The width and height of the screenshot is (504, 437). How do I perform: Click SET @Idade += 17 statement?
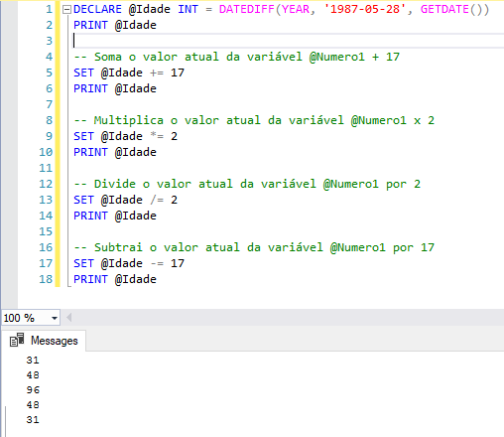[x=129, y=73]
